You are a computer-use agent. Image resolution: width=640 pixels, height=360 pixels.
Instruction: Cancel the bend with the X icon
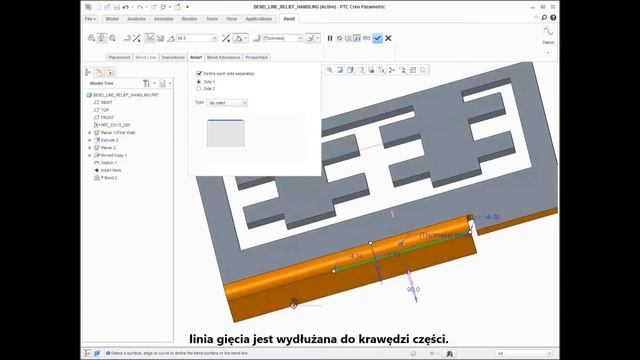[388, 38]
